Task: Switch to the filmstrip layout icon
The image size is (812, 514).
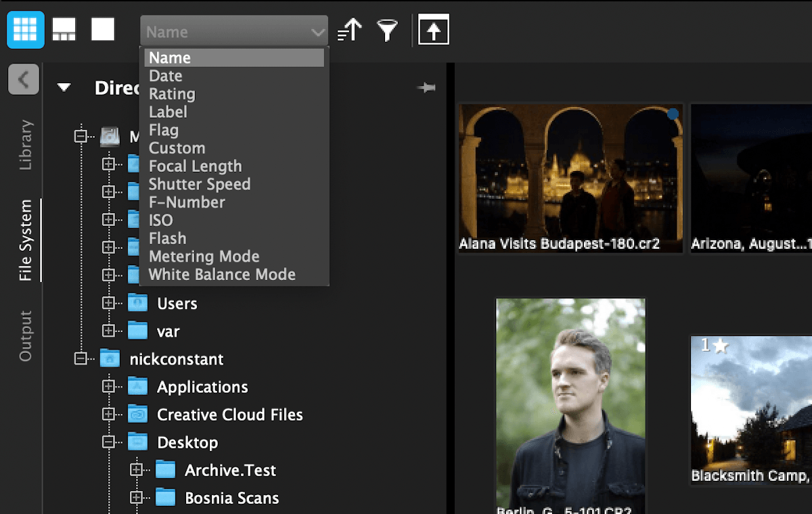Action: click(x=64, y=29)
